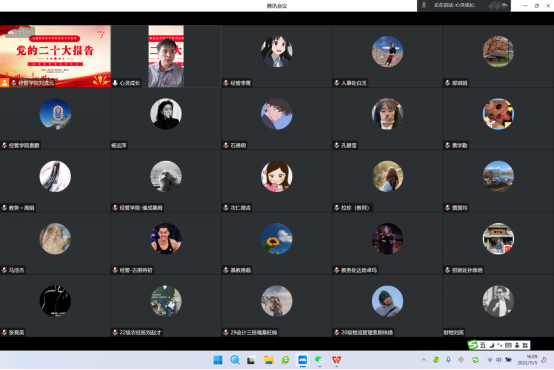The image size is (554, 370).
Task: Expand the hidden system tray icons chevron
Action: click(424, 360)
